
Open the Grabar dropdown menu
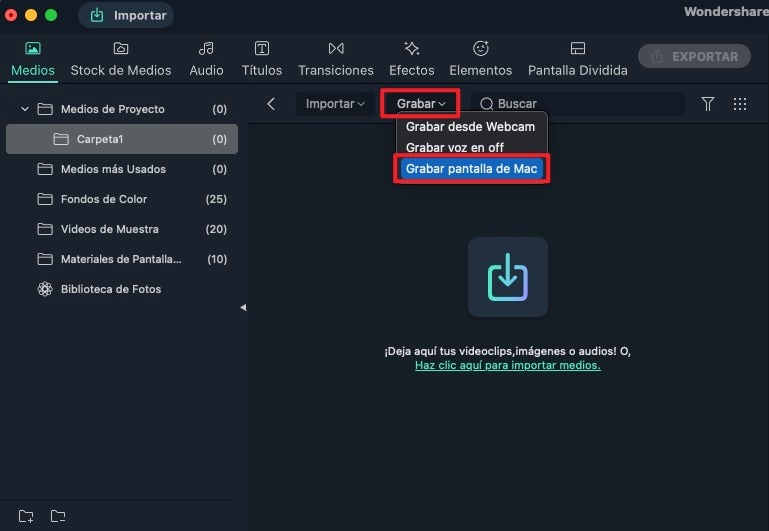tap(420, 103)
